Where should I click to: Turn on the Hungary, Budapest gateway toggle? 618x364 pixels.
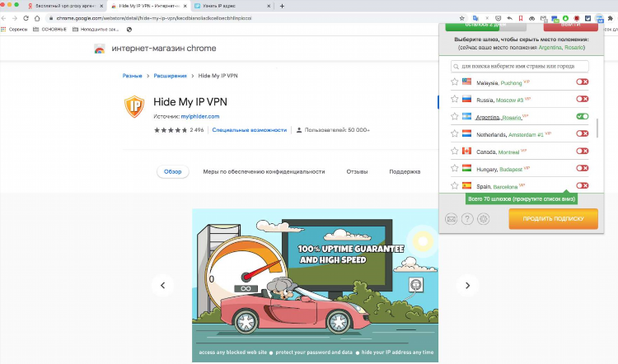[x=582, y=168]
